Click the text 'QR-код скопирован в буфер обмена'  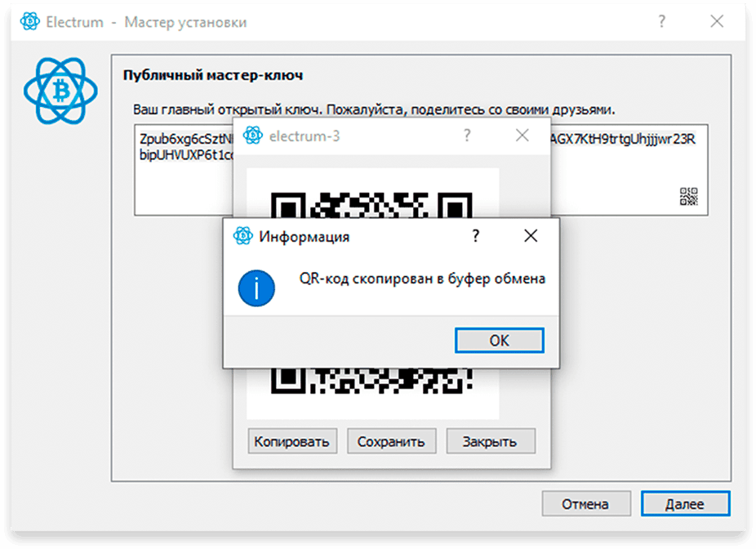tap(422, 279)
